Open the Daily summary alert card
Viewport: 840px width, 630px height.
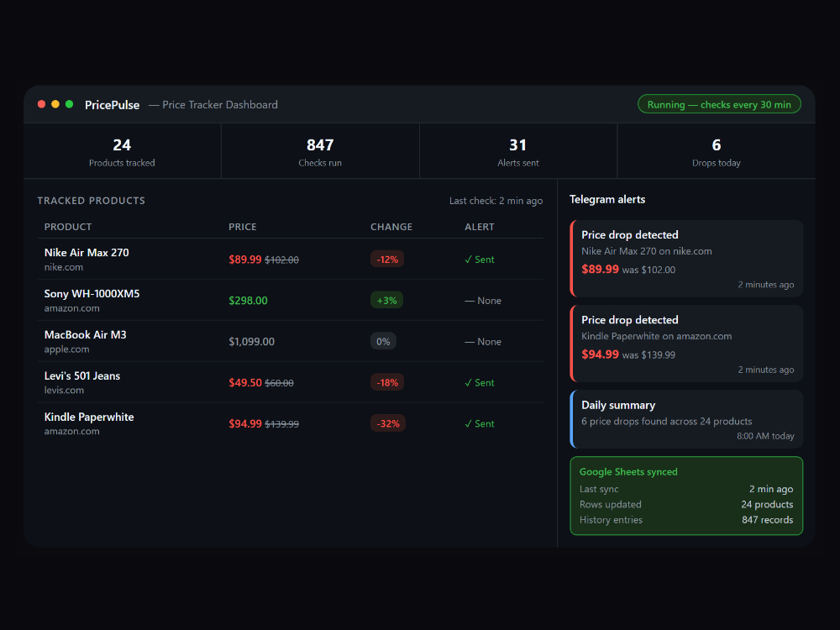coord(686,419)
